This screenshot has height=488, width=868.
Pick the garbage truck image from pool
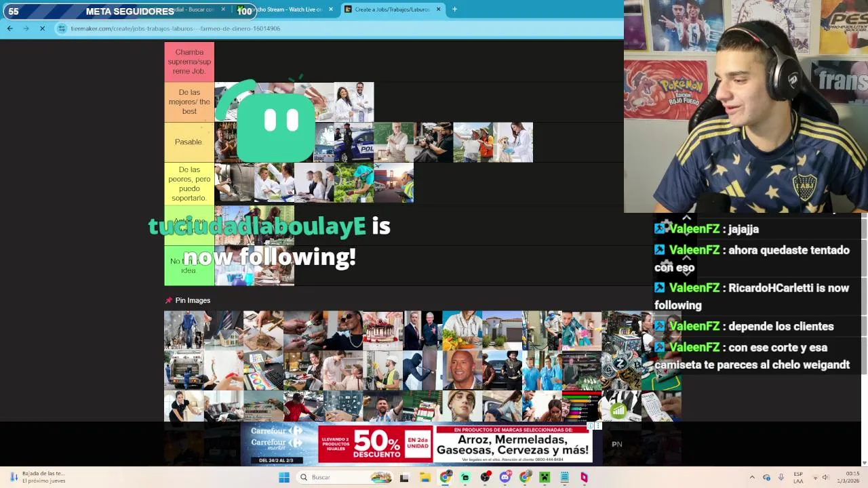[x=184, y=370]
